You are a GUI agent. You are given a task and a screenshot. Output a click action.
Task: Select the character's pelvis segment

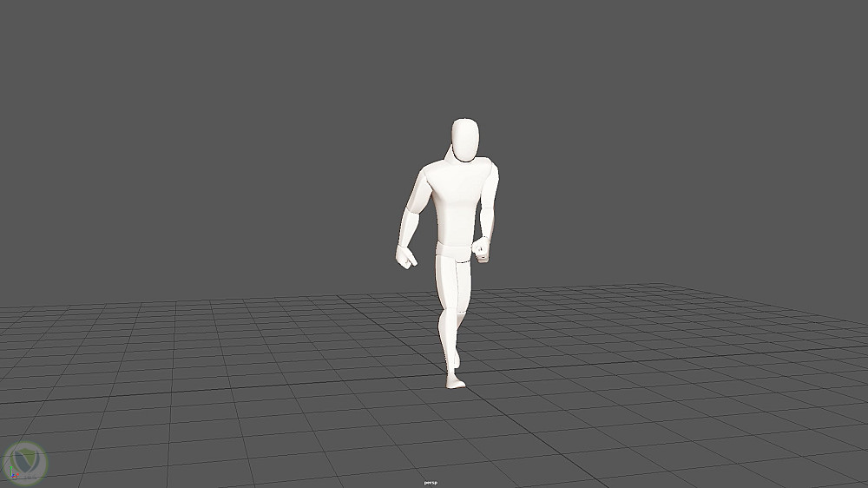point(455,250)
